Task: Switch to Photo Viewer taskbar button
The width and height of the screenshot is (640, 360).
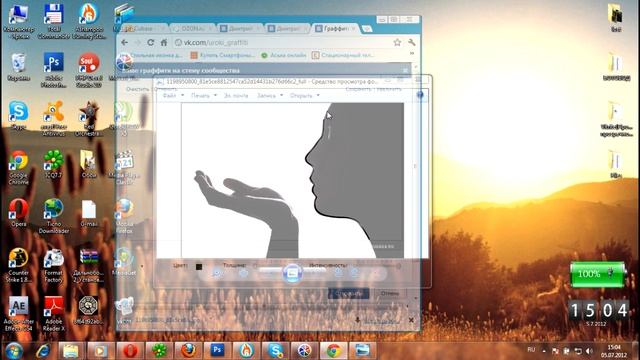Action: pyautogui.click(x=362, y=351)
